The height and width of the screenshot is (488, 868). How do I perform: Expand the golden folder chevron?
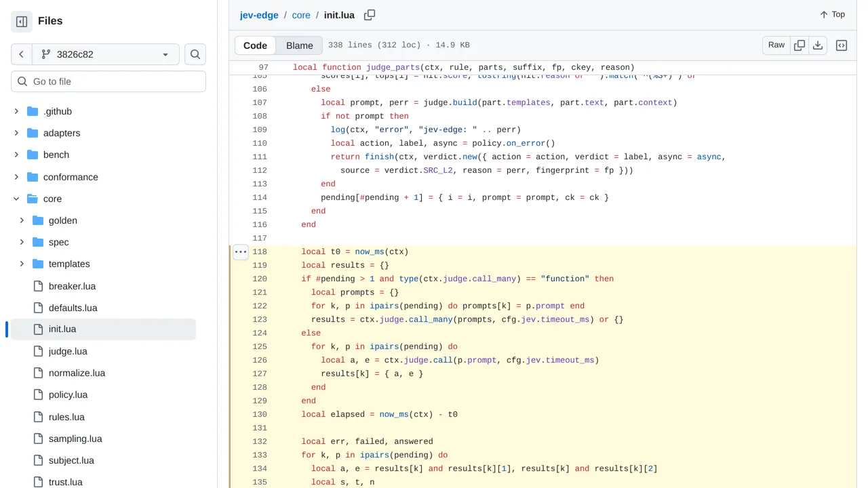tap(22, 220)
